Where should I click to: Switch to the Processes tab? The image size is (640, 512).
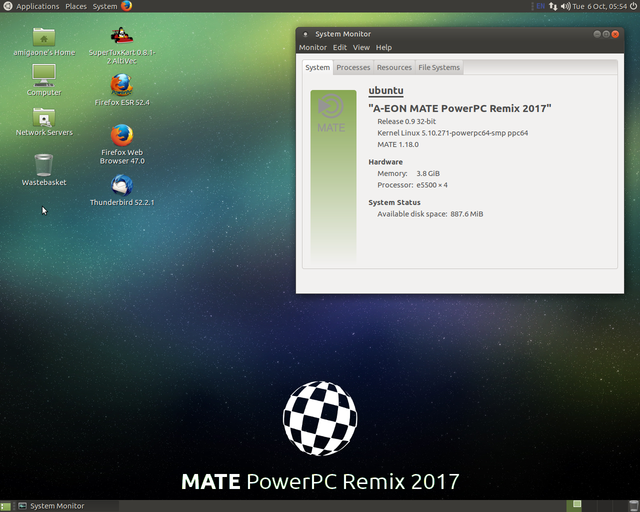point(353,67)
